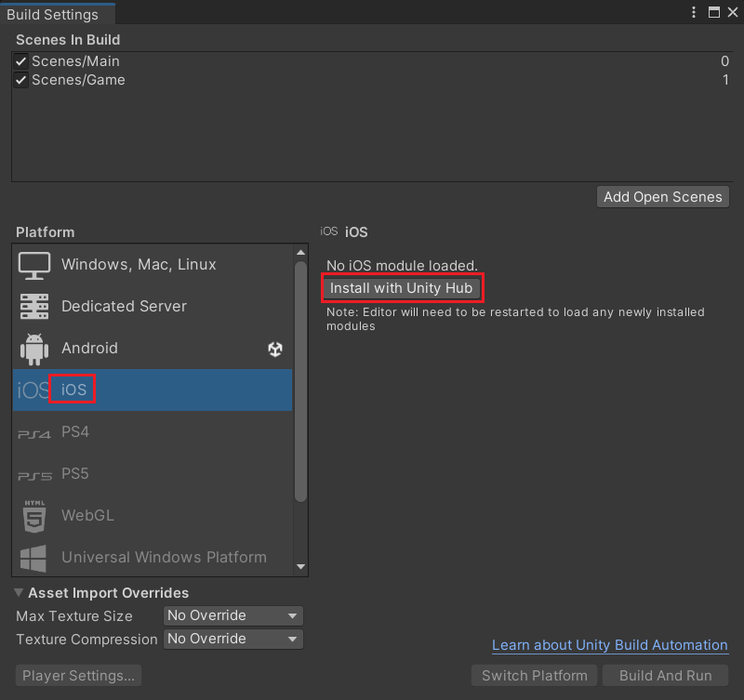
Task: Click the scene index 0 value
Action: pyautogui.click(x=724, y=61)
